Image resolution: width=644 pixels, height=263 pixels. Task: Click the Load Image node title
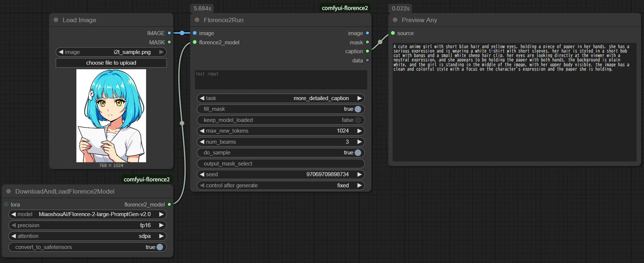click(x=79, y=20)
